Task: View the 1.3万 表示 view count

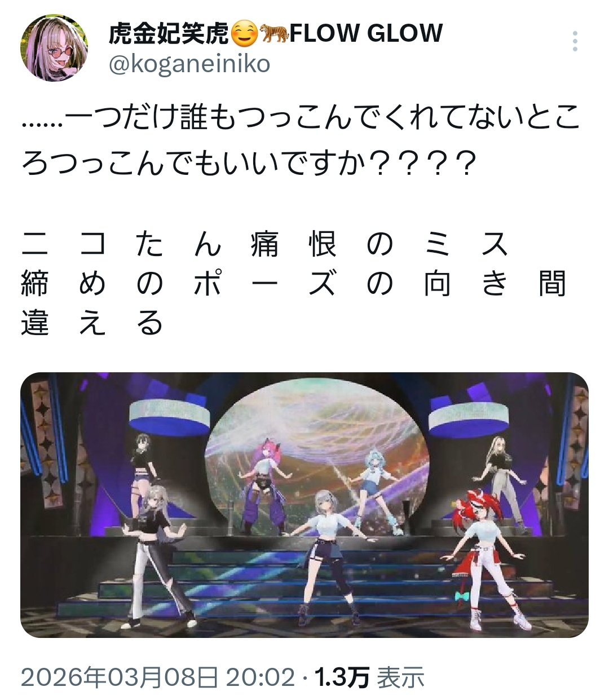Action: click(x=369, y=676)
